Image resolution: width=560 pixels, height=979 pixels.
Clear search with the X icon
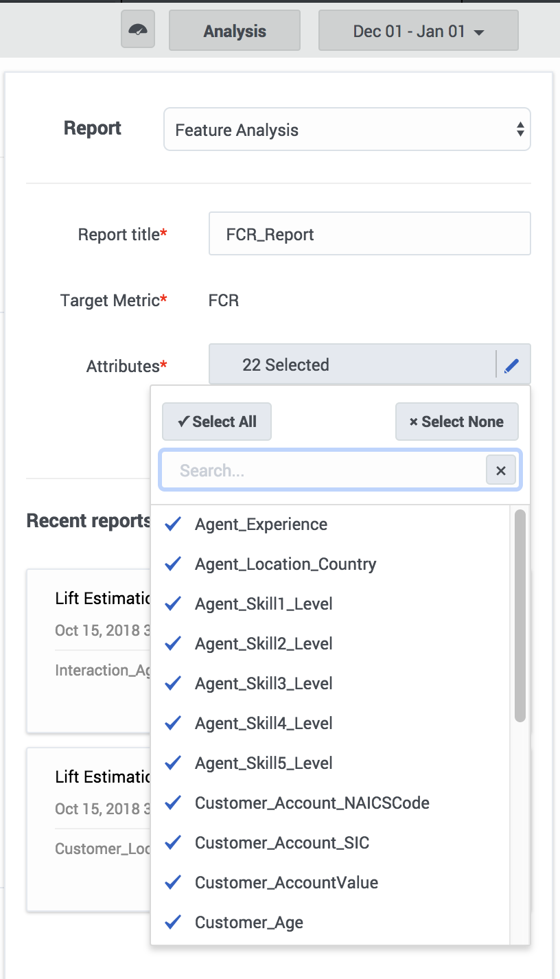pos(501,470)
